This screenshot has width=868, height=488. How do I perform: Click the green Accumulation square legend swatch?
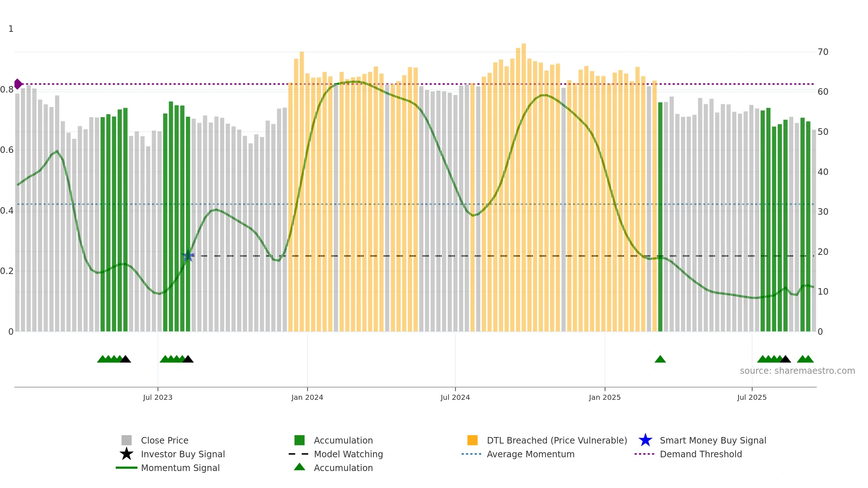pyautogui.click(x=299, y=440)
